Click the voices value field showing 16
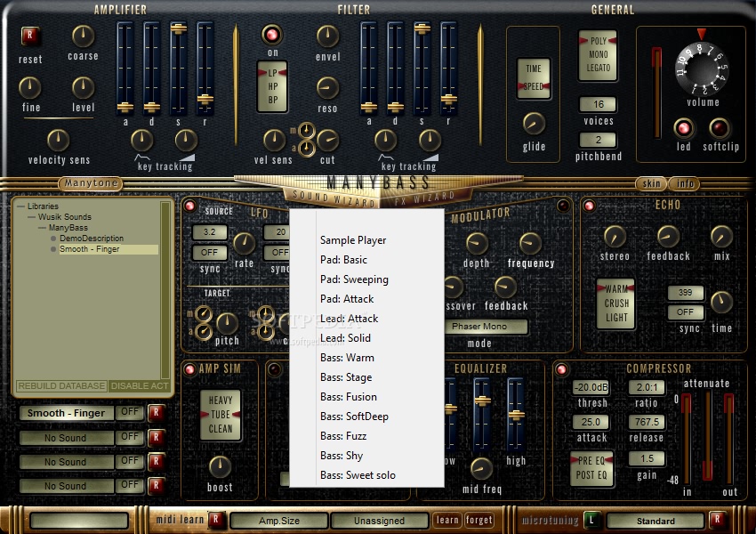The width and height of the screenshot is (756, 534). (598, 104)
